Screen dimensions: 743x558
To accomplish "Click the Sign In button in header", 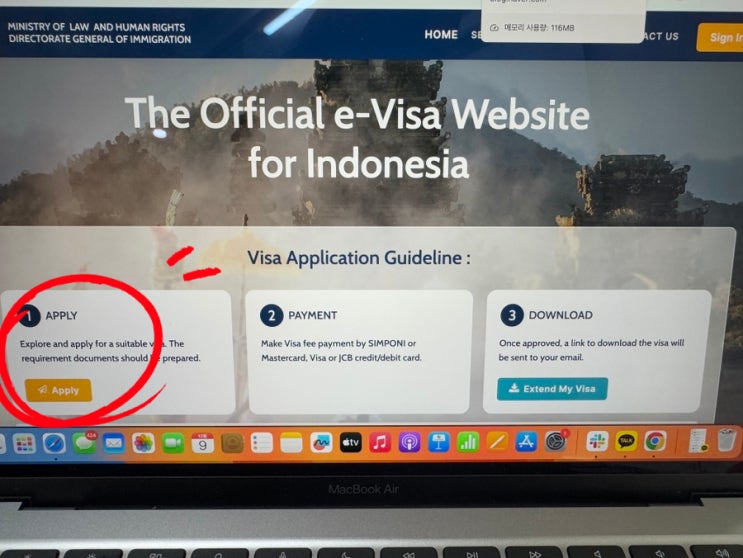I will point(720,37).
